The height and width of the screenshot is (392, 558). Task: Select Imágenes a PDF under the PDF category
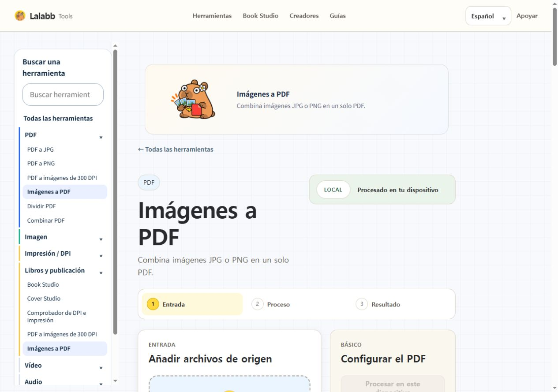pyautogui.click(x=65, y=192)
